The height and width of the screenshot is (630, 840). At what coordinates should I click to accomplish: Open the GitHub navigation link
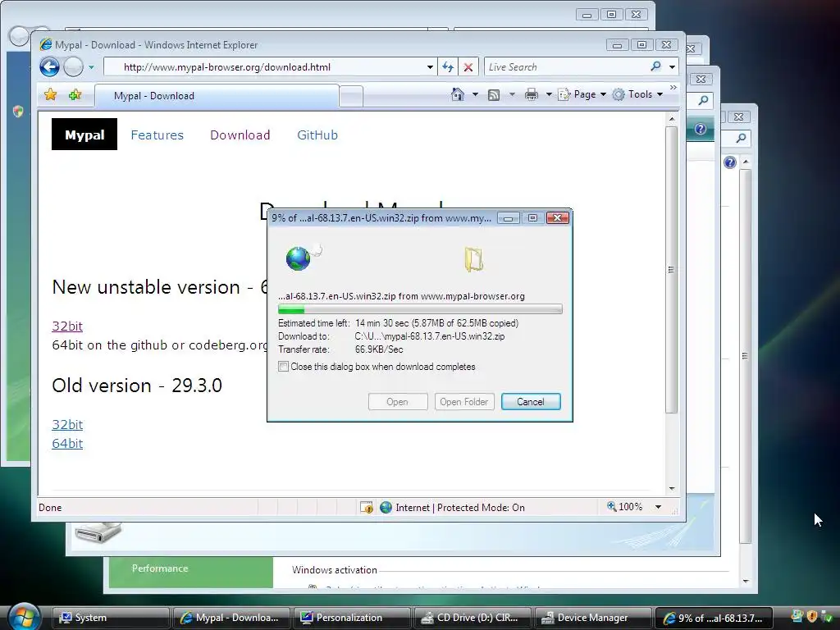pyautogui.click(x=317, y=135)
